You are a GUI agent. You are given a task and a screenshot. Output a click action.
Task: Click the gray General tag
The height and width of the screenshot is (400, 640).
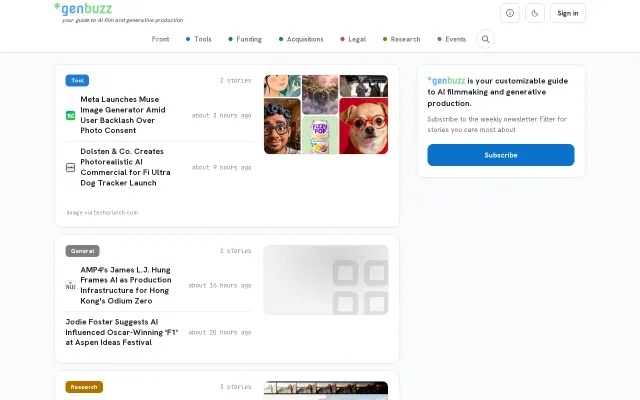(x=82, y=251)
